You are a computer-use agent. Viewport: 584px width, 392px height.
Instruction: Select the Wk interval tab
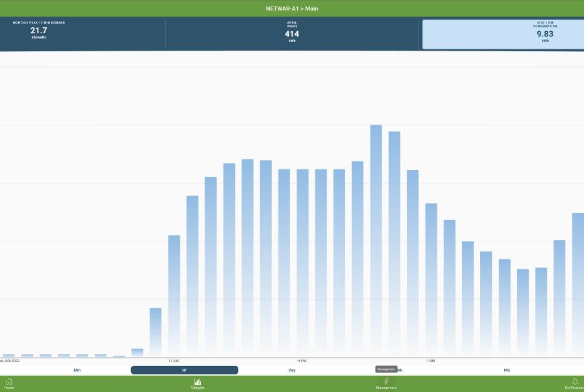(400, 370)
